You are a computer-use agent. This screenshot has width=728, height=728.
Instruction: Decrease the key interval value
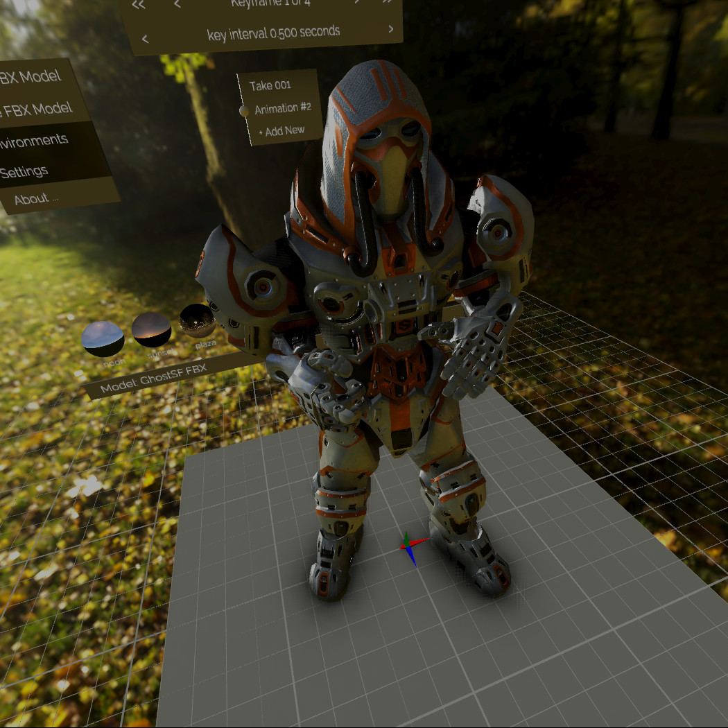point(145,39)
